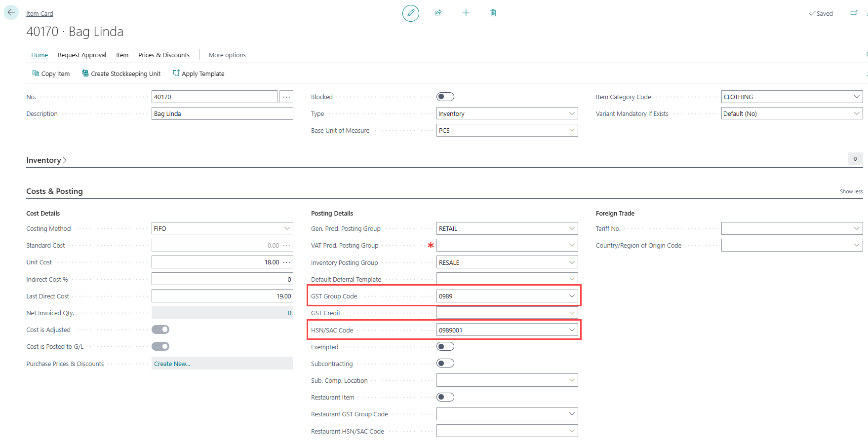Click Create Stockkeeping Unit
The image size is (868, 441).
pos(121,73)
